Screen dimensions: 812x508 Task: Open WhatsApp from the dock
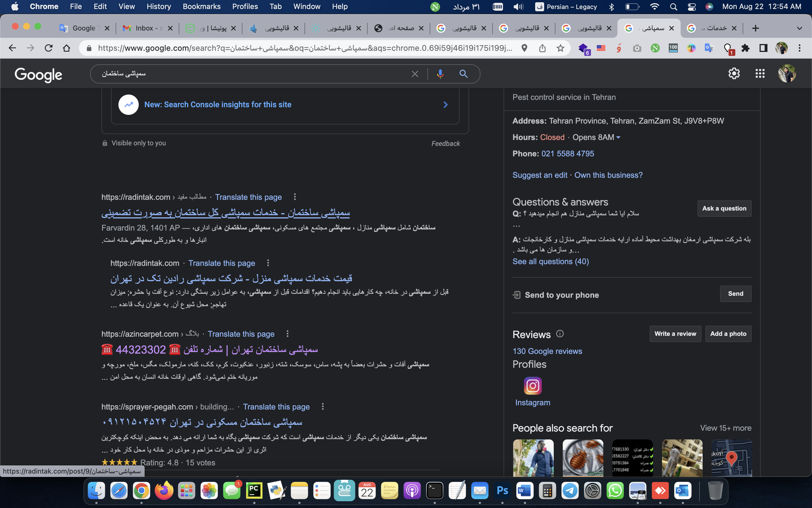(x=615, y=491)
